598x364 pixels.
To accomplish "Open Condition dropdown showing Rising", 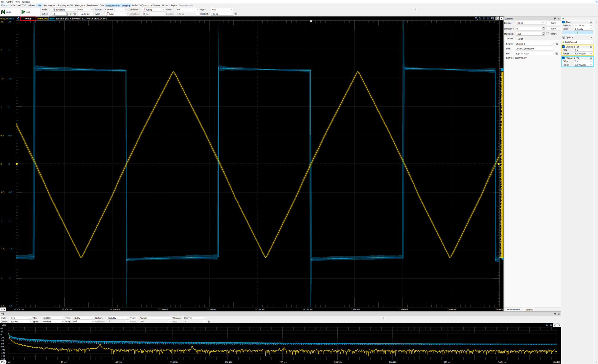I will coord(153,9).
